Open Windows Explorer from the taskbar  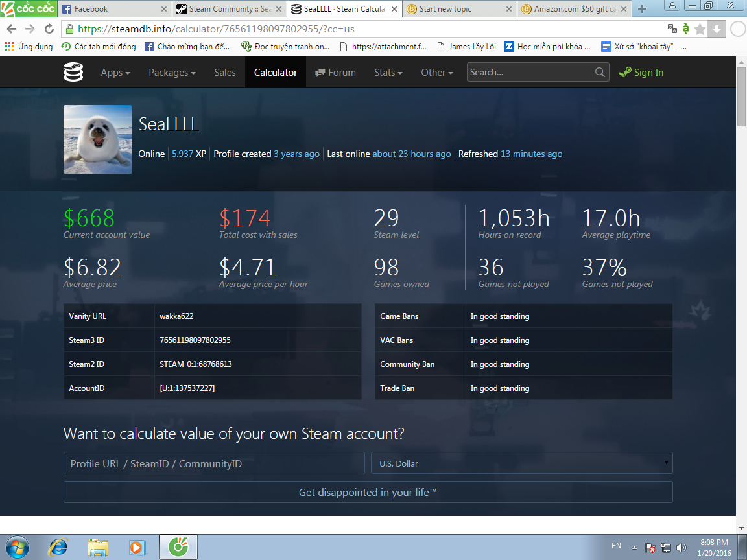[98, 547]
